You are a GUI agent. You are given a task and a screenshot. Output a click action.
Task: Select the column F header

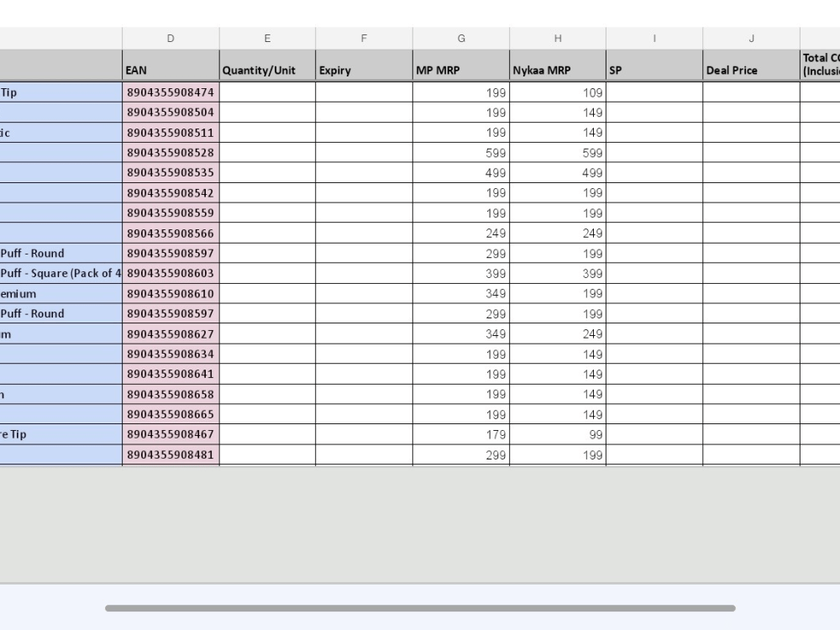coord(364,38)
